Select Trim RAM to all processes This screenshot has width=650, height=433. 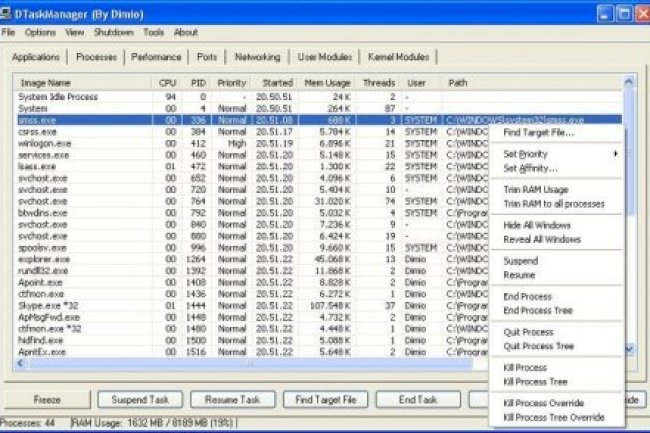[557, 204]
